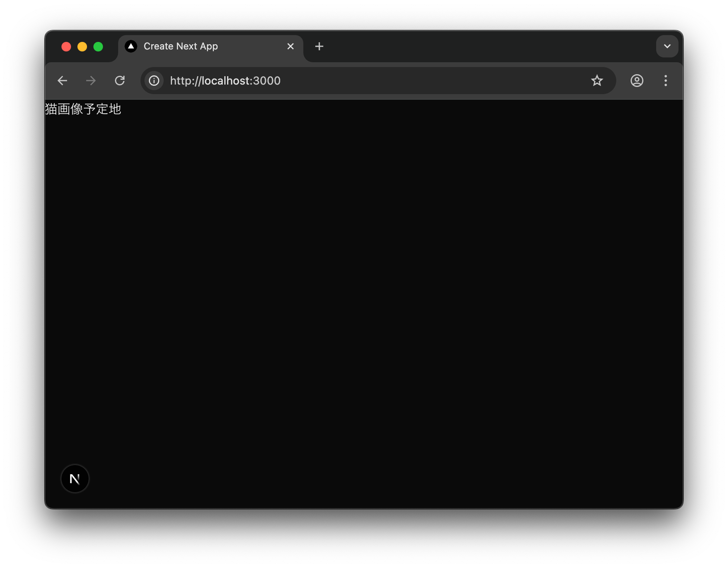The width and height of the screenshot is (728, 568).
Task: Click the 猫画像予定地 text on the page
Action: coord(82,108)
